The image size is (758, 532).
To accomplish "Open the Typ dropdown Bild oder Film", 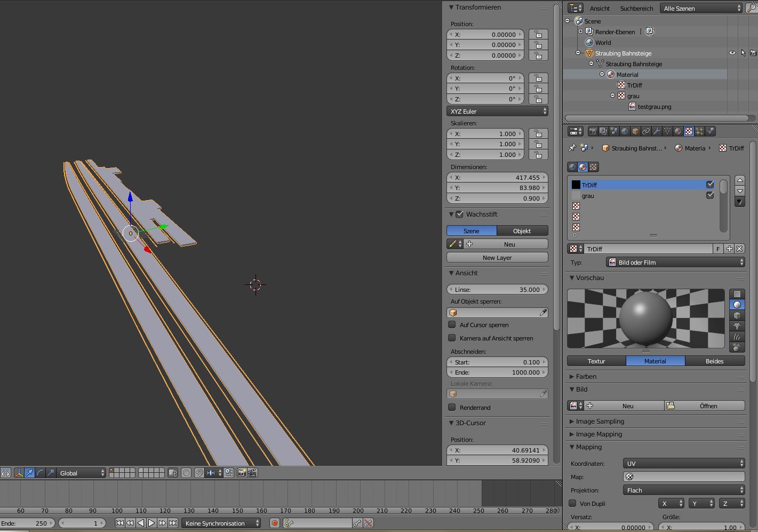I will [x=676, y=263].
